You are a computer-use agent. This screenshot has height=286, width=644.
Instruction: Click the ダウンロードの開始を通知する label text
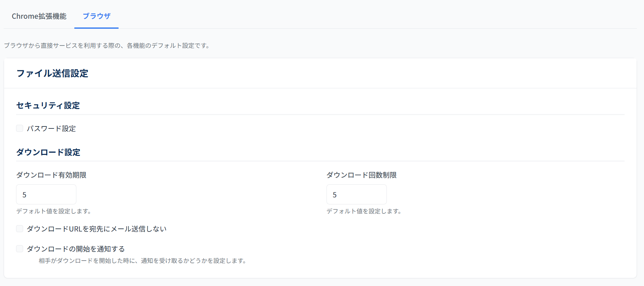point(76,249)
